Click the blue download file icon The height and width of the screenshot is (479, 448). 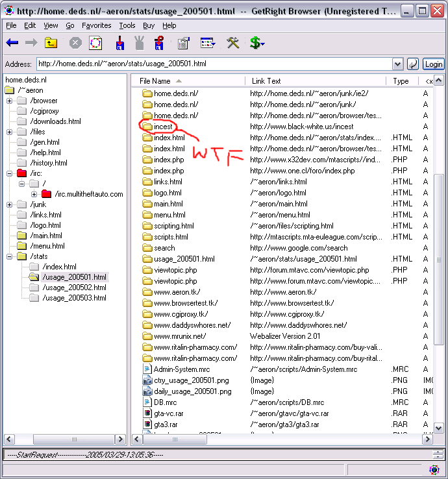click(x=120, y=43)
